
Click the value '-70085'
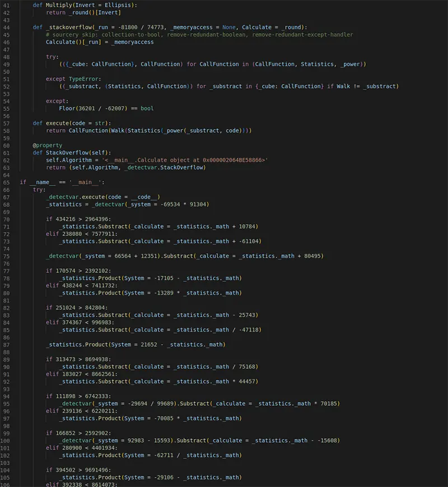[164, 419]
